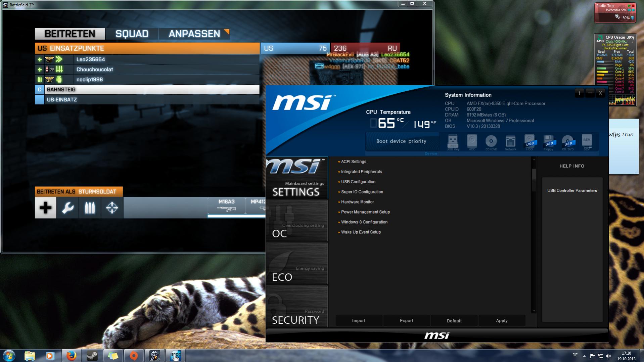Open the MSI info button in title bar
This screenshot has width=644, height=362.
point(580,93)
